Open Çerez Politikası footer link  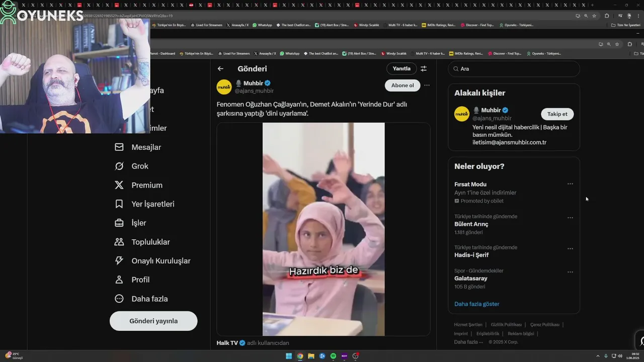pyautogui.click(x=545, y=325)
